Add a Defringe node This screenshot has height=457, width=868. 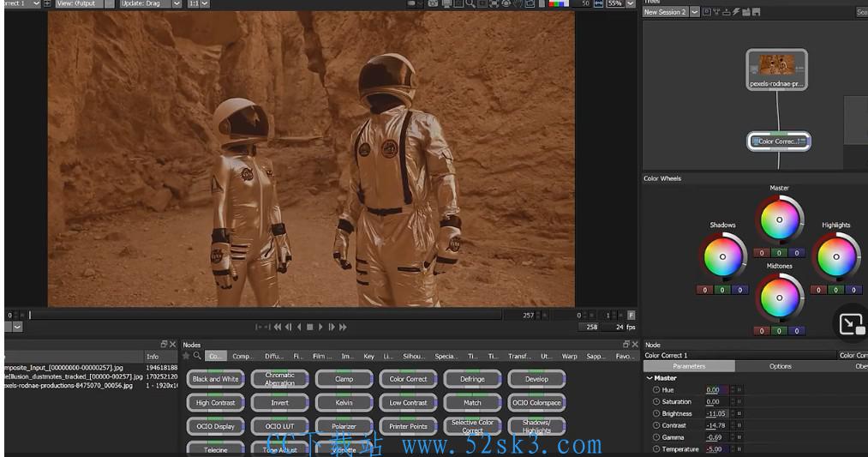click(x=472, y=379)
